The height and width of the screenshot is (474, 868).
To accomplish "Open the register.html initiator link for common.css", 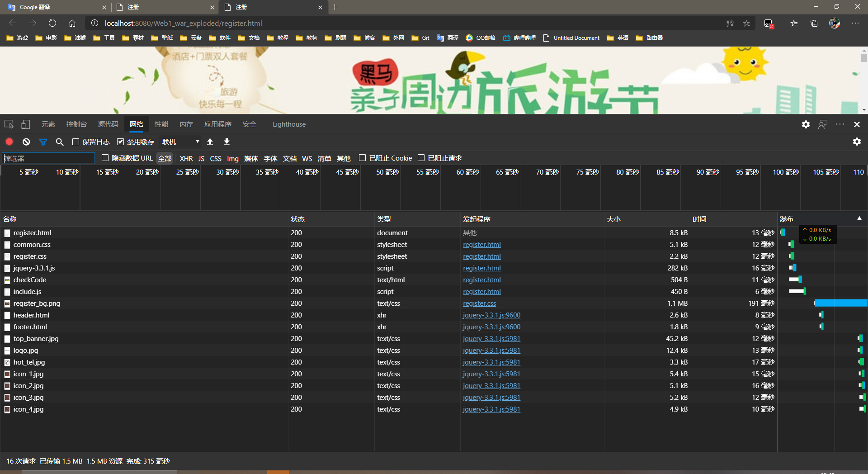I will (481, 244).
